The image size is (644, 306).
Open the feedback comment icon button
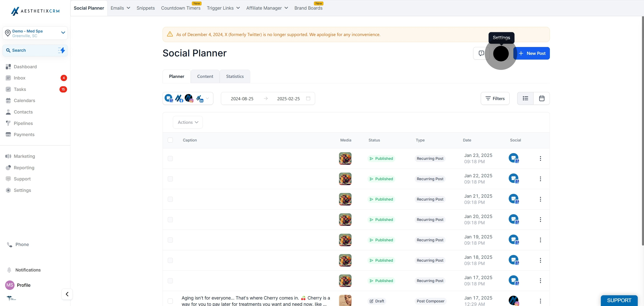(481, 53)
